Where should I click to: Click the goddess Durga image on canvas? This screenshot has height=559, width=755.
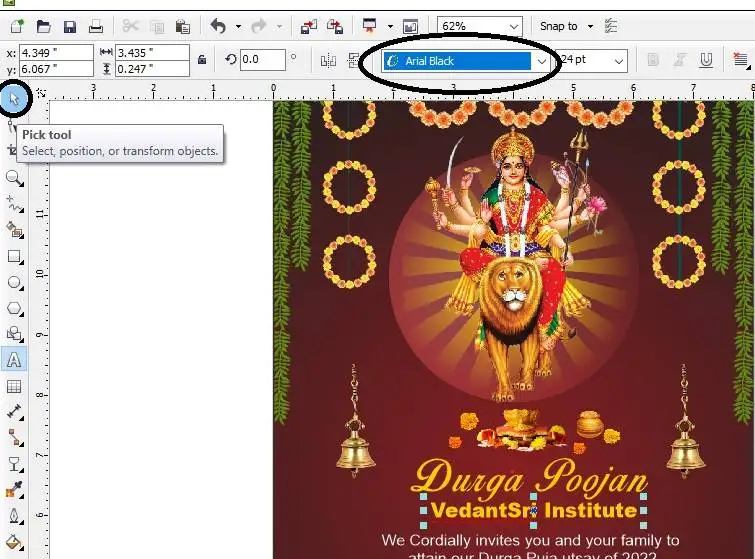point(514,265)
